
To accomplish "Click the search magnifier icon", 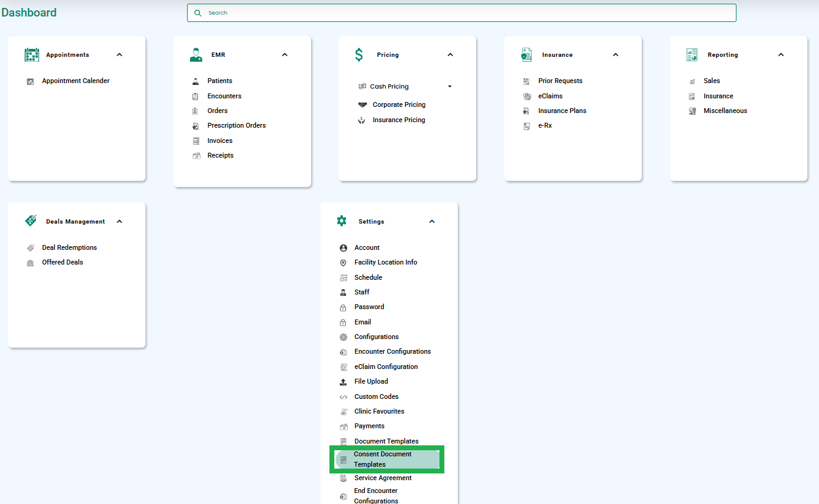I will 197,13.
